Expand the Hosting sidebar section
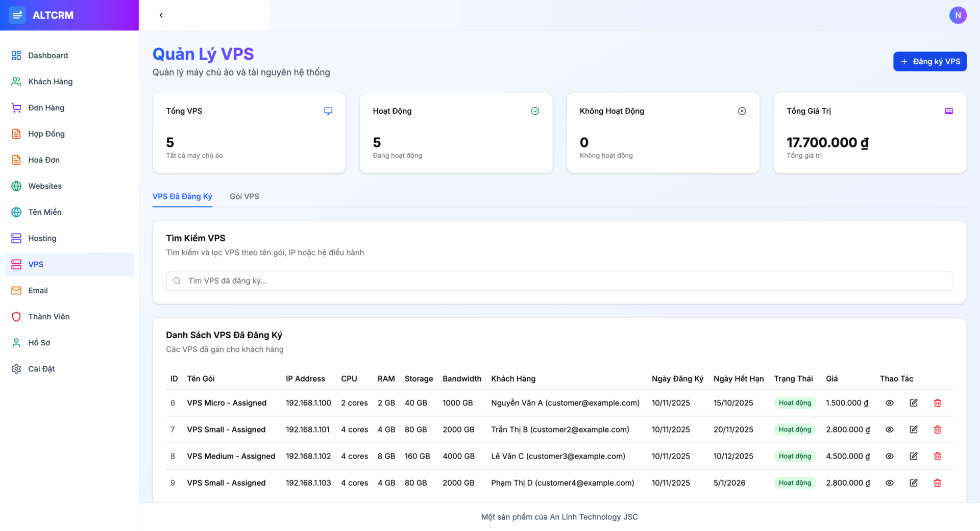Image resolution: width=980 pixels, height=531 pixels. tap(42, 238)
